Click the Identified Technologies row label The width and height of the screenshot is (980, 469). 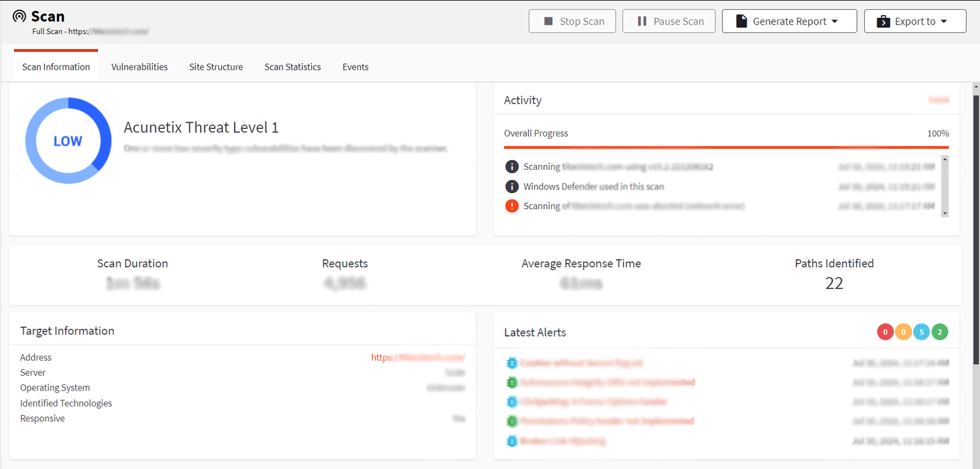point(66,403)
